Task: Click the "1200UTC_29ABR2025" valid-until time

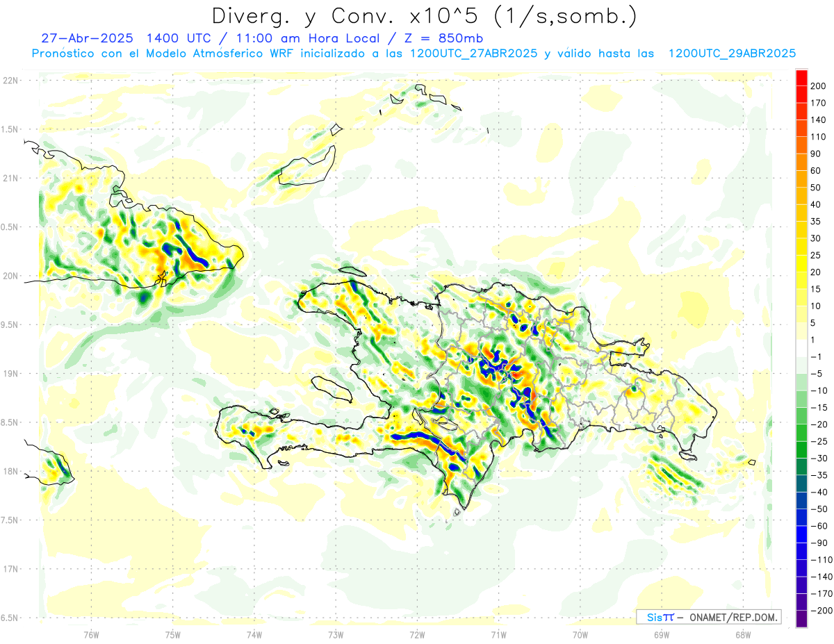Action: (x=731, y=53)
